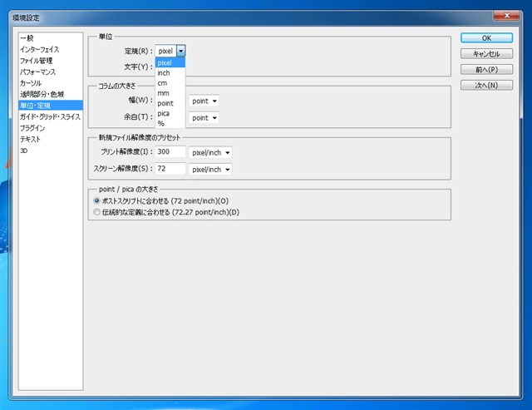The width and height of the screenshot is (532, 410).
Task: Expand the screen resolution pixel/inch dropdown
Action: tap(210, 170)
